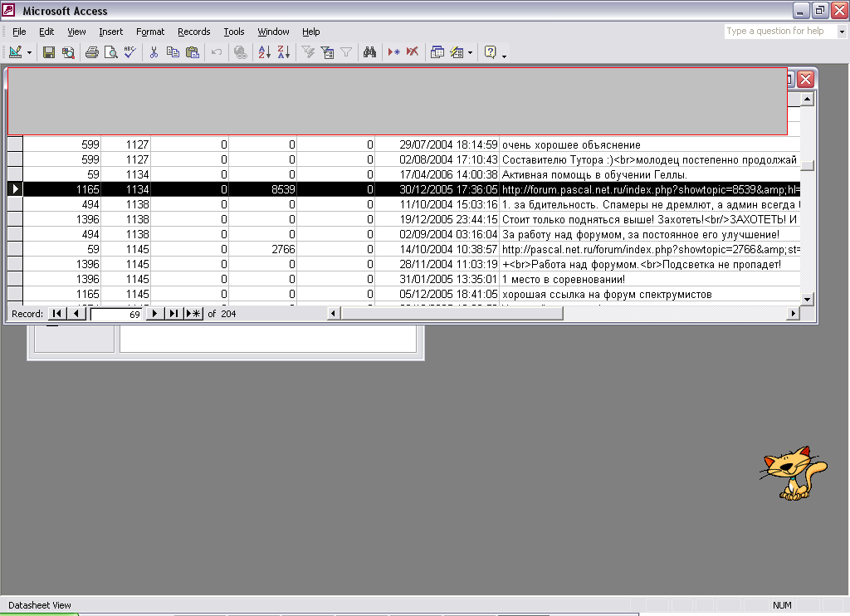
Task: Click the record number input field
Action: pos(116,315)
